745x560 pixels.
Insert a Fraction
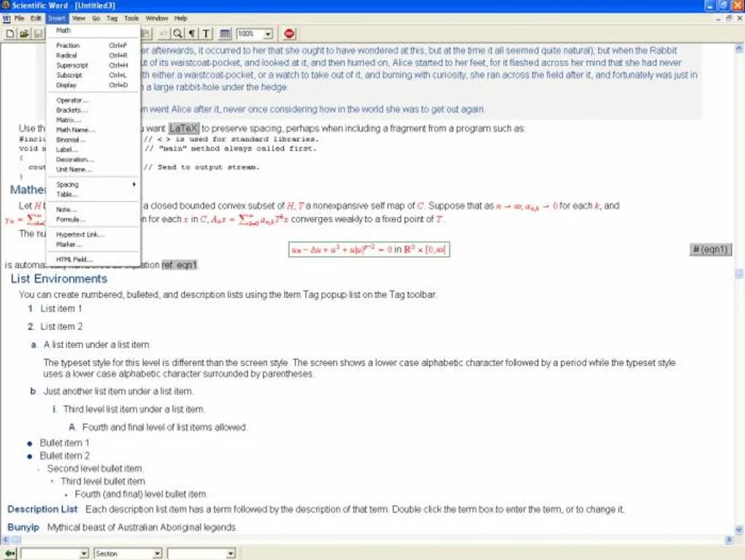[93, 45]
